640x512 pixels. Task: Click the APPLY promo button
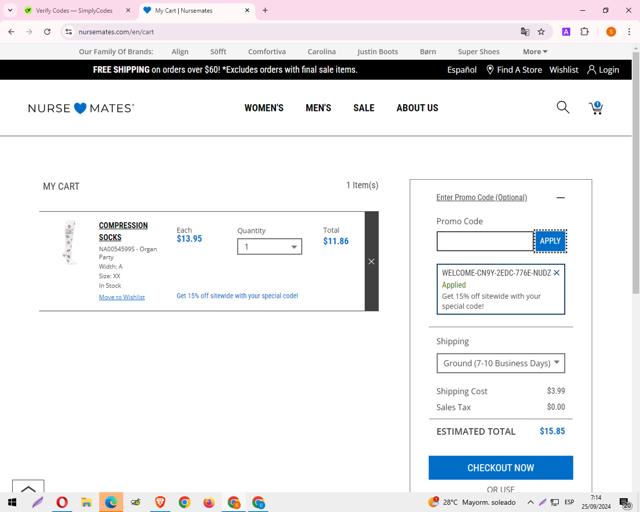(x=550, y=241)
